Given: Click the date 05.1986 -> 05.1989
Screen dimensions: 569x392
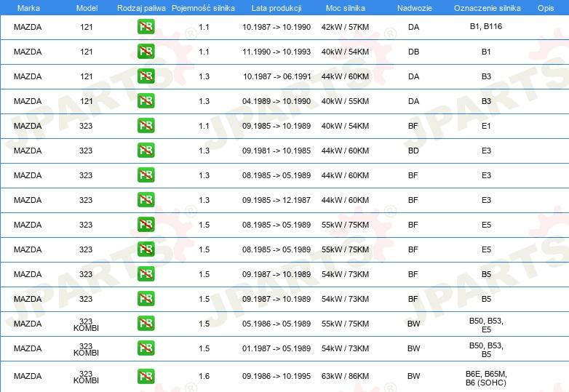Looking at the screenshot, I should tap(276, 323).
